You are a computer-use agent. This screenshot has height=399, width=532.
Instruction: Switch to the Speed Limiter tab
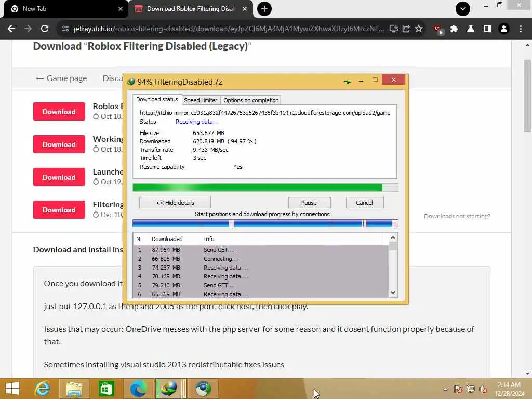[x=200, y=100]
